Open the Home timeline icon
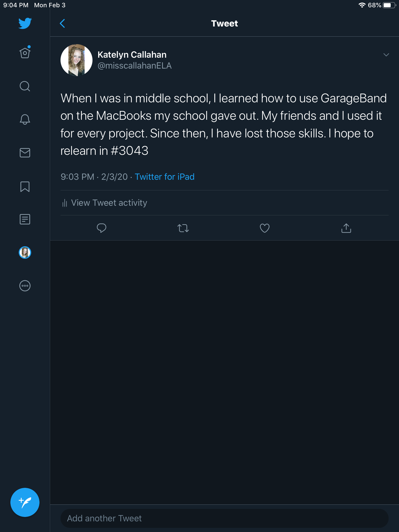This screenshot has height=532, width=399. point(25,53)
